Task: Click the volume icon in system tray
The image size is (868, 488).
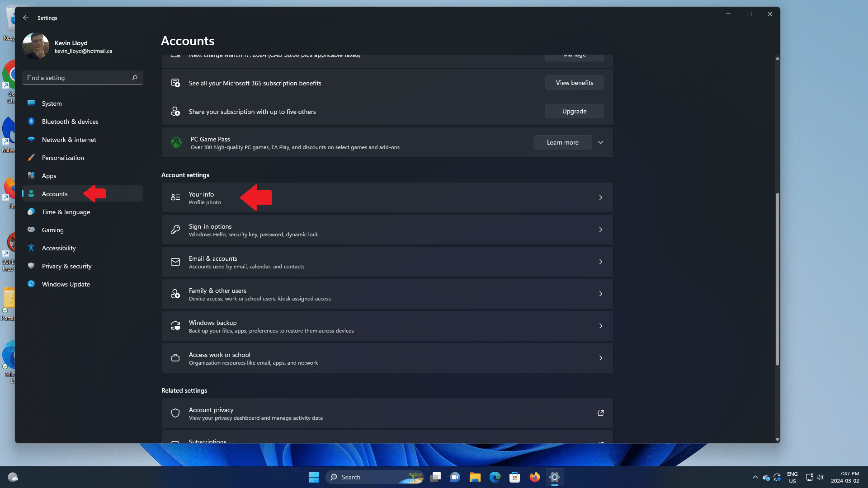Action: coord(820,477)
